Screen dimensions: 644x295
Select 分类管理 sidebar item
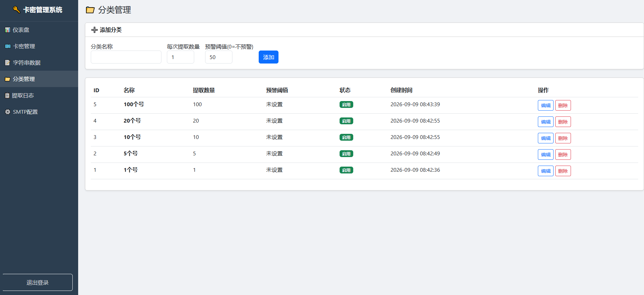tap(39, 79)
